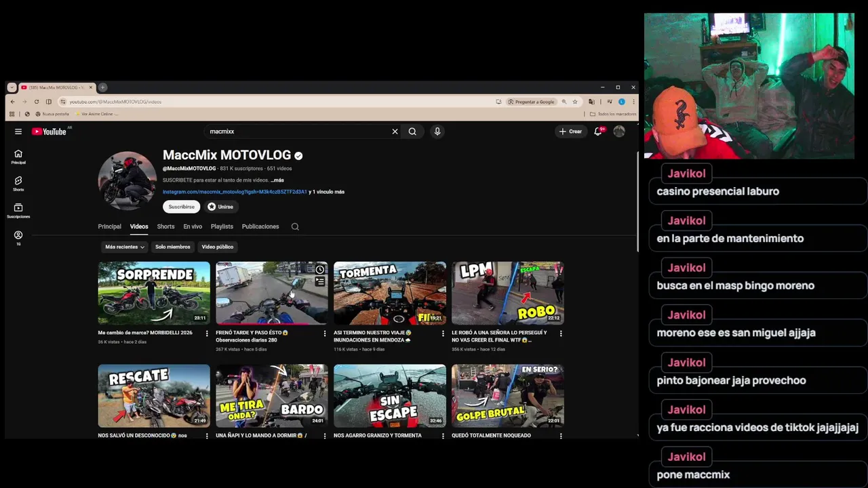Add FRENÓ TARDE video to queue
This screenshot has width=868, height=488.
pyautogui.click(x=320, y=281)
